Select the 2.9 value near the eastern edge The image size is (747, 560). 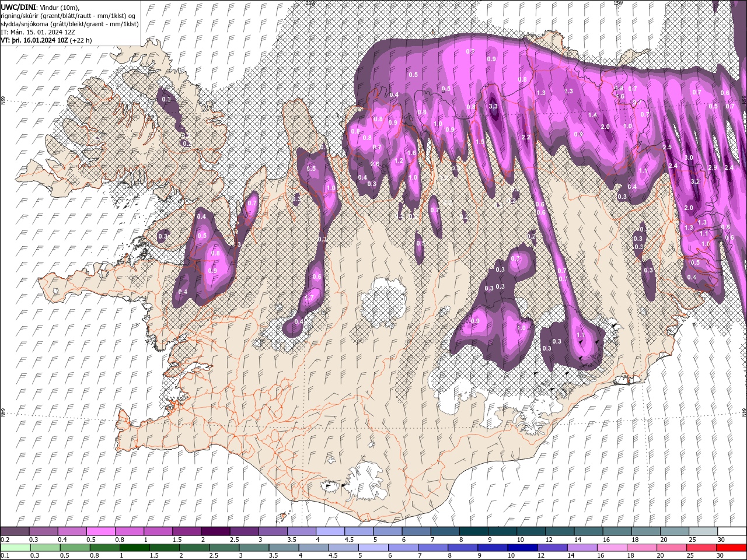pyautogui.click(x=713, y=167)
